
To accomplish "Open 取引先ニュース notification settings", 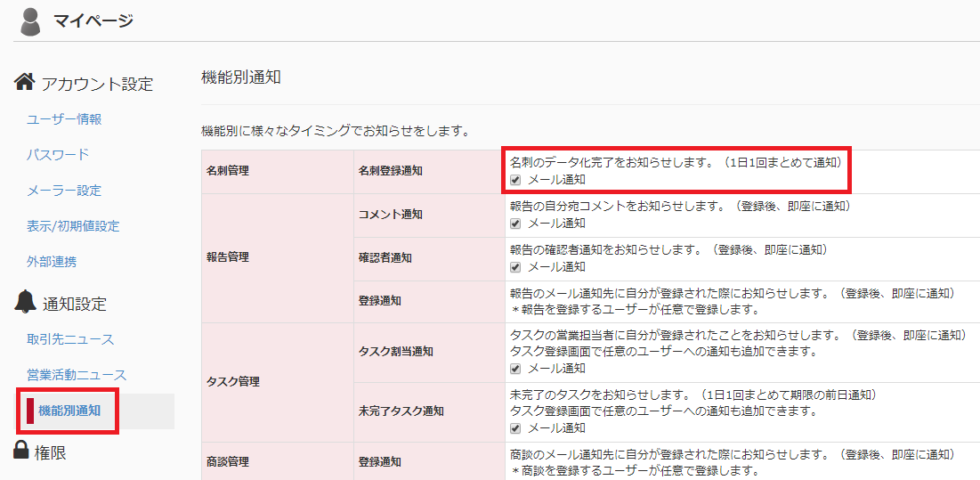I will 70,339.
